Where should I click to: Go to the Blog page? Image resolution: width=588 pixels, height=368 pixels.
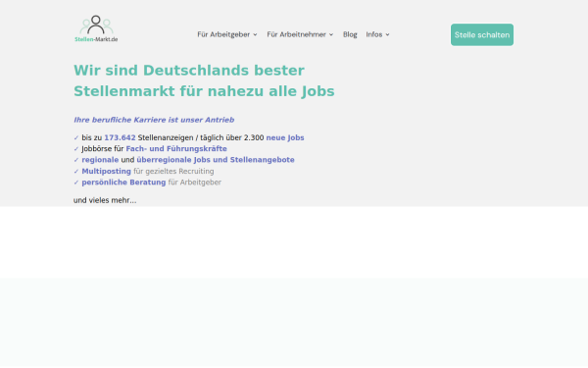point(350,34)
